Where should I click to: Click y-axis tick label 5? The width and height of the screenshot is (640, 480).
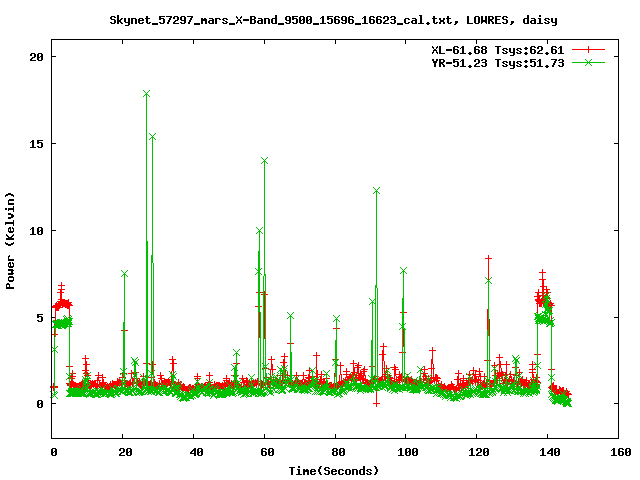click(x=40, y=318)
